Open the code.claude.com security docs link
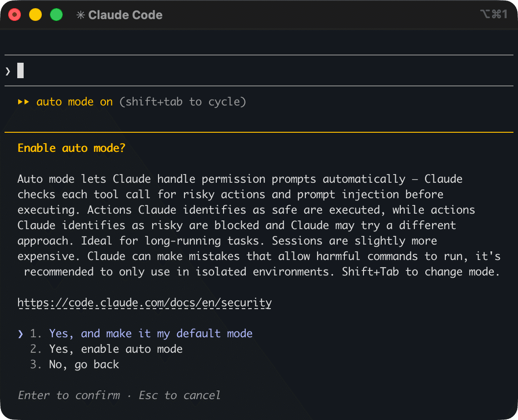 (144, 303)
